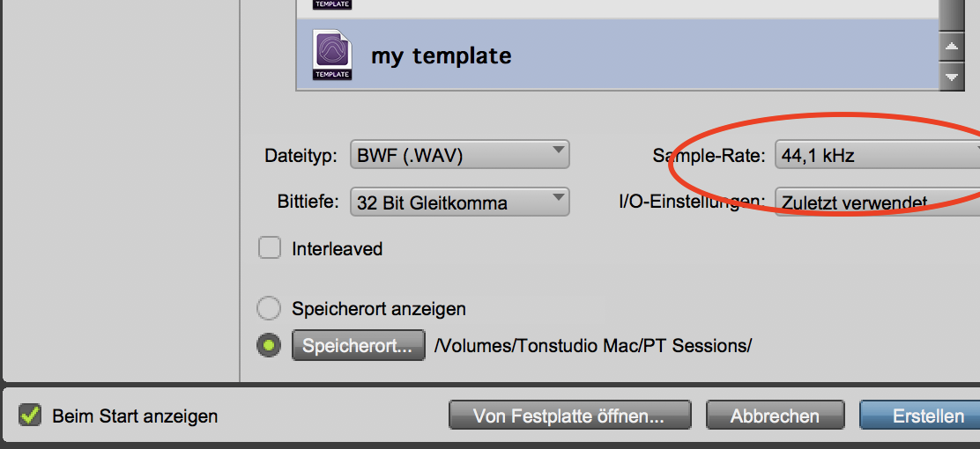Screen dimensions: 980x449
Task: Select the radio button beside Speicherort... button
Action: pyautogui.click(x=269, y=346)
